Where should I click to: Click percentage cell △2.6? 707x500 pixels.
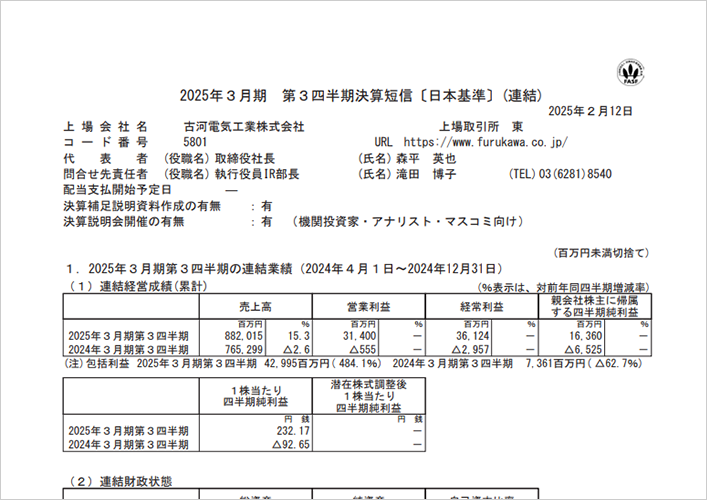coord(295,350)
